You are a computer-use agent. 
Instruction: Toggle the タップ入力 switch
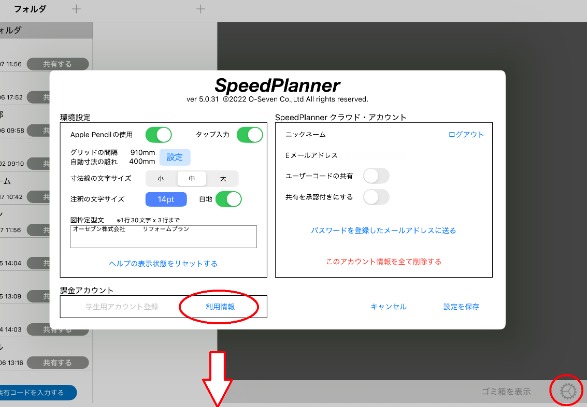coord(250,135)
